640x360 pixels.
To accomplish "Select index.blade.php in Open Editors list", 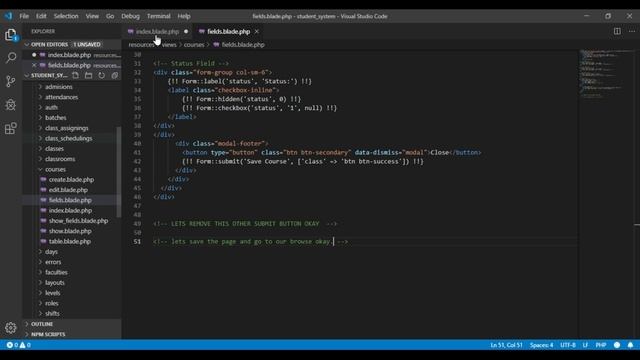I will tap(72, 55).
